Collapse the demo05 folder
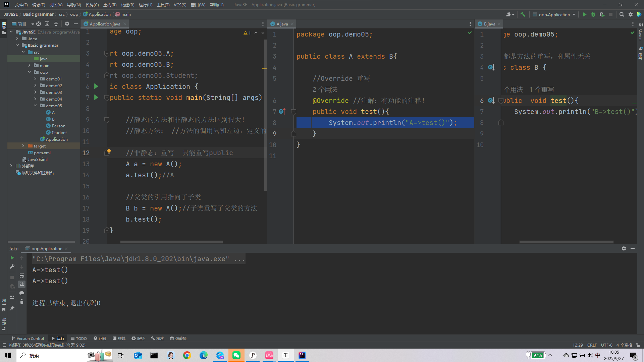644x362 pixels. pos(35,106)
